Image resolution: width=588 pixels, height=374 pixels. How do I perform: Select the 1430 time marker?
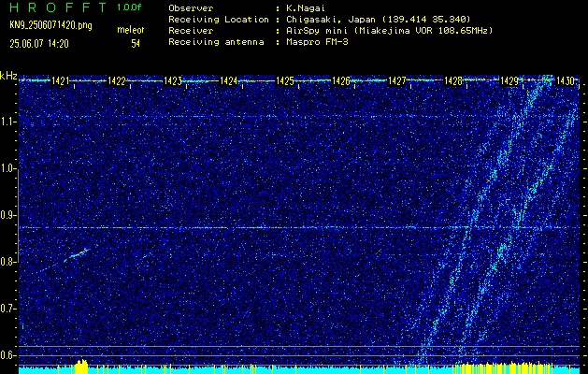566,80
